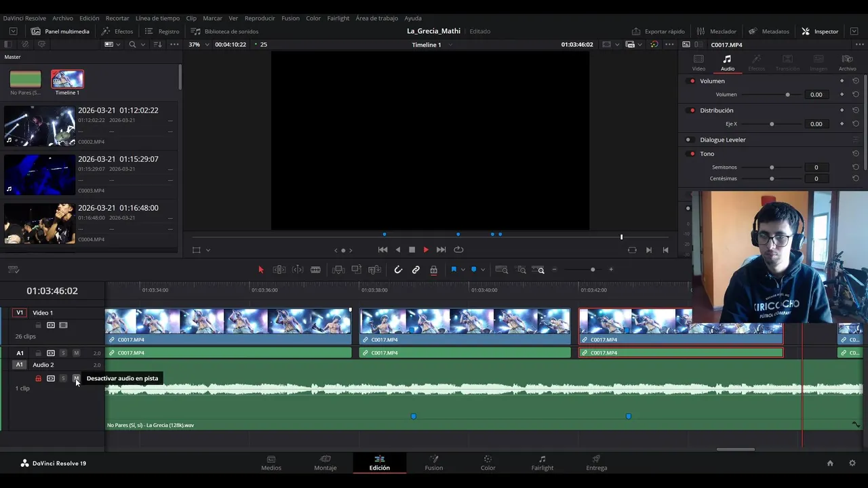
Task: Open search filter dropdown arrow
Action: pyautogui.click(x=142, y=45)
